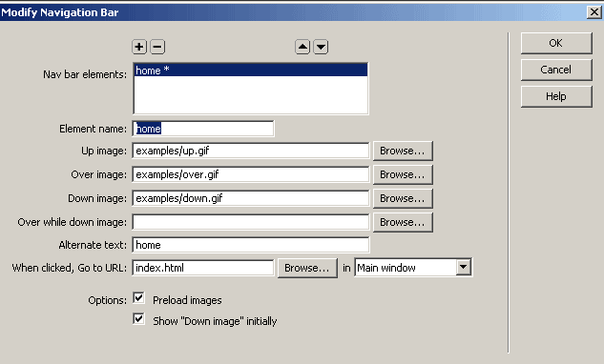Open the Main window target dropdown
Viewport: 604px width, 364px height.
(463, 267)
